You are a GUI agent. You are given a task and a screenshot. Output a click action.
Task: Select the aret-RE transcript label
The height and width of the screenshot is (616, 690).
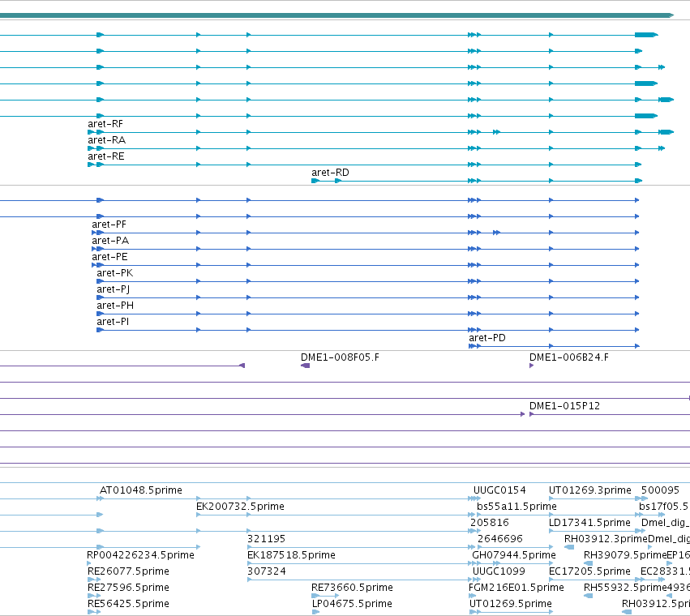106,156
